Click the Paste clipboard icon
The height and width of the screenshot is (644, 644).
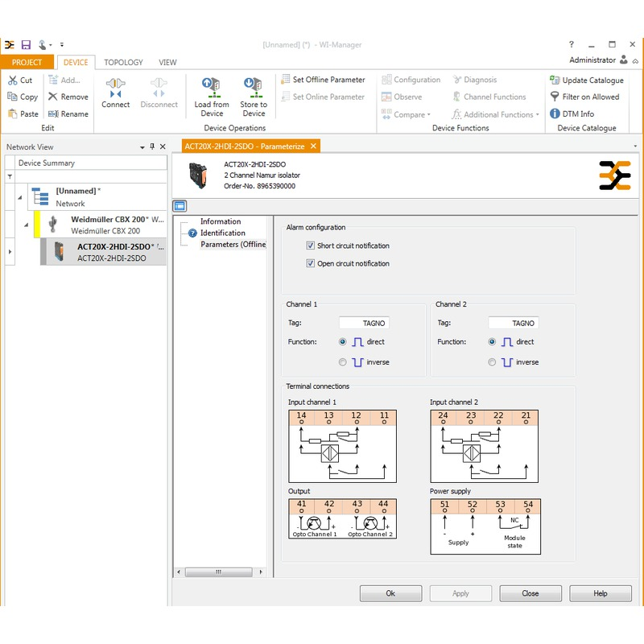13,114
